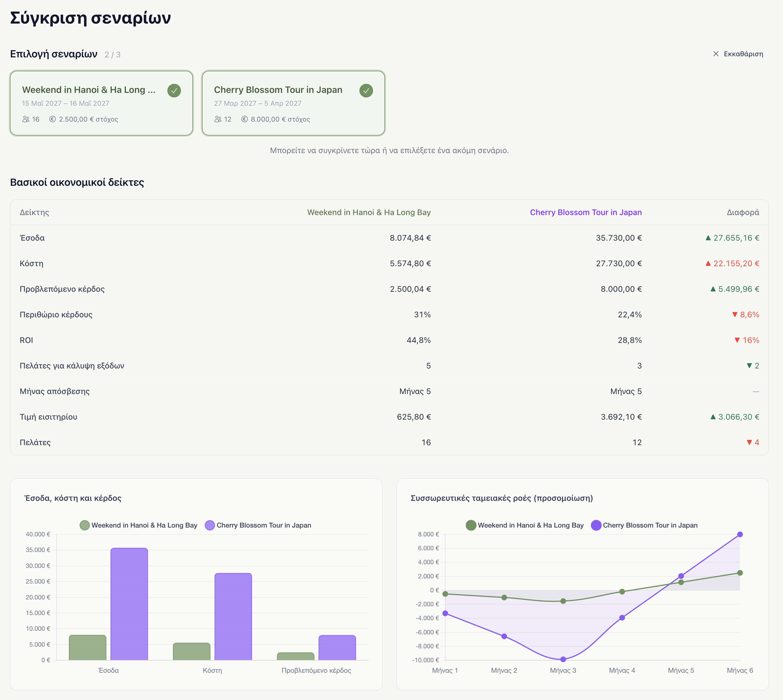Click the 2 / 3 scenario counter
783x700 pixels.
(113, 55)
